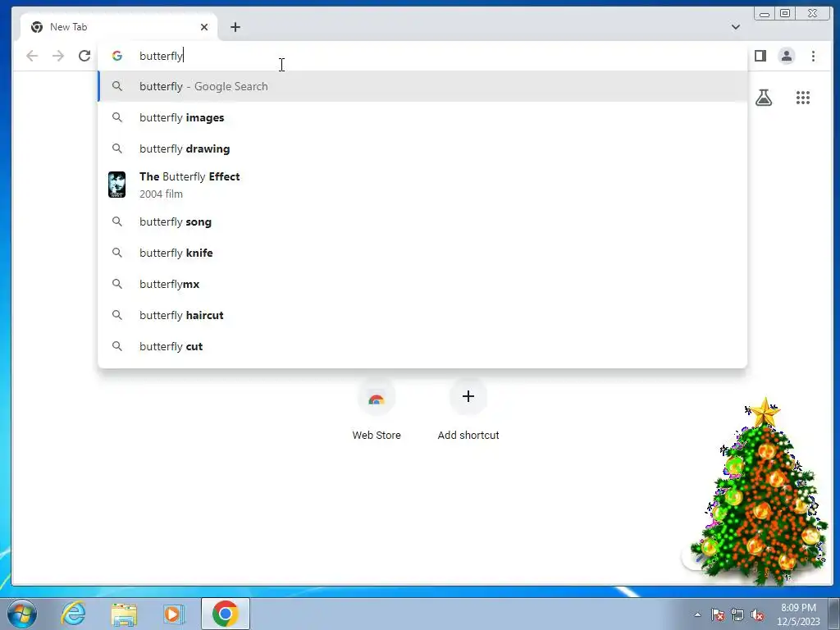The image size is (840, 630).
Task: Click the muted volume tray icon
Action: (x=757, y=614)
